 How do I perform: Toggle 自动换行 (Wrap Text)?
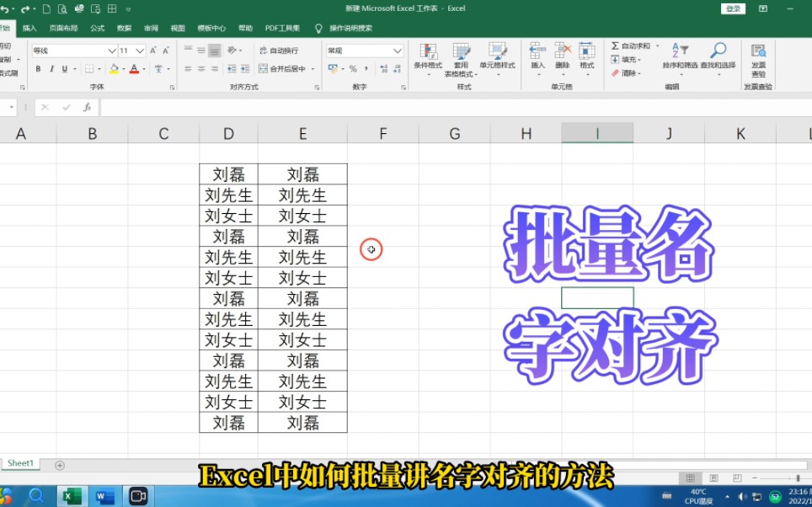pyautogui.click(x=280, y=50)
